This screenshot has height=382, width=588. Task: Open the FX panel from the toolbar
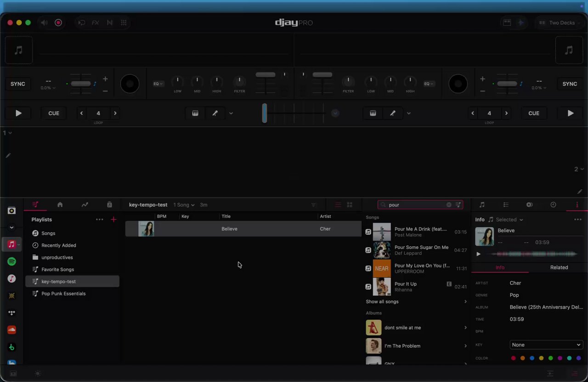pyautogui.click(x=96, y=22)
